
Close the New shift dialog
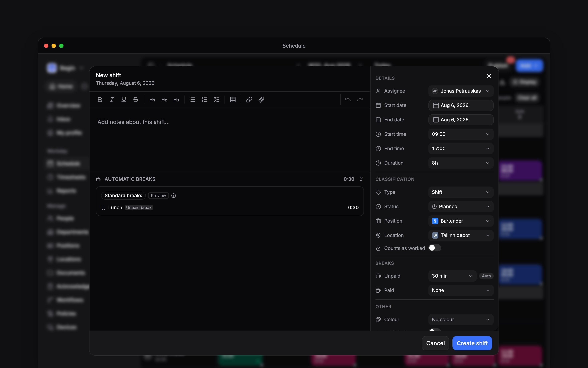[489, 76]
